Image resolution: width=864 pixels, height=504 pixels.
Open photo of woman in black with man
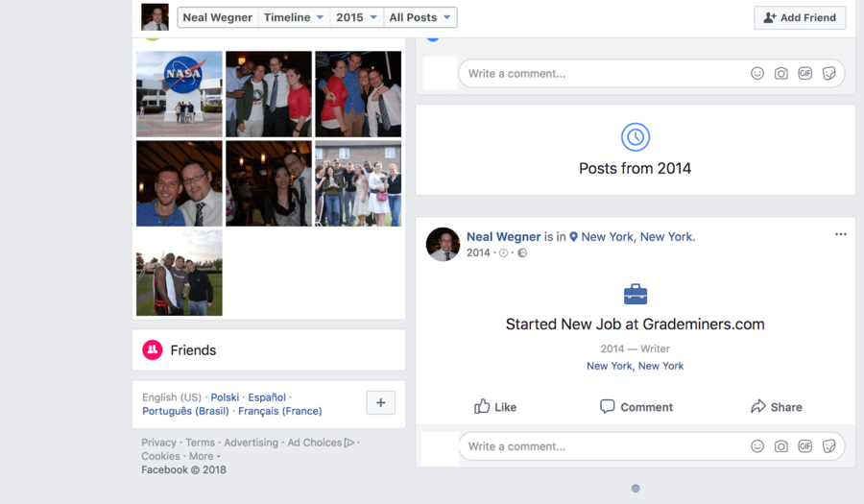(269, 183)
